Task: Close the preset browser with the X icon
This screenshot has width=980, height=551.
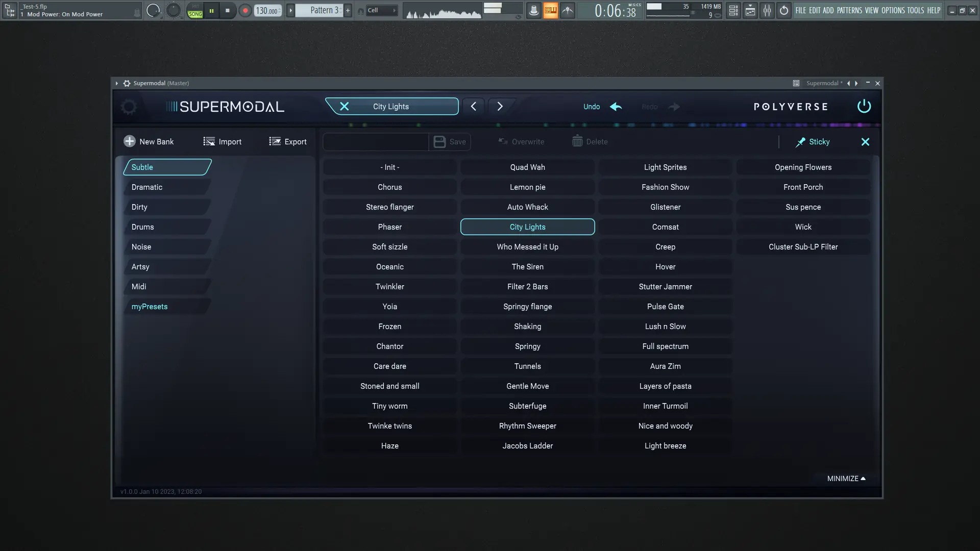Action: pos(865,142)
